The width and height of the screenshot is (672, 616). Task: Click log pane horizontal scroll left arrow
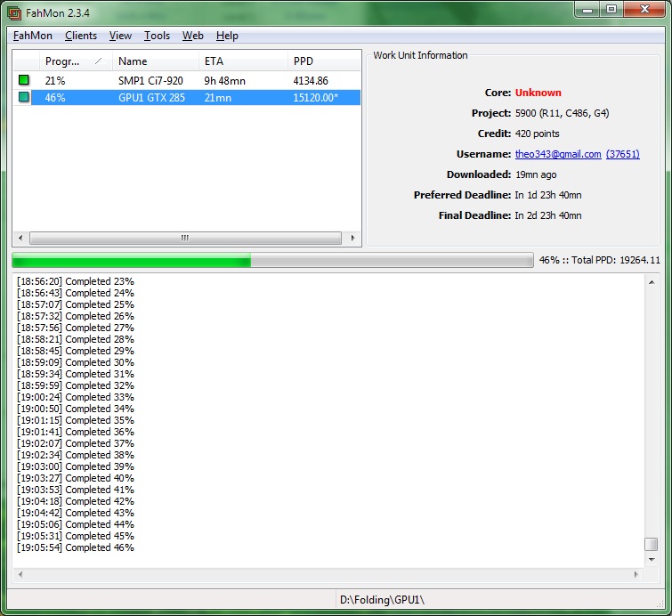pos(20,574)
